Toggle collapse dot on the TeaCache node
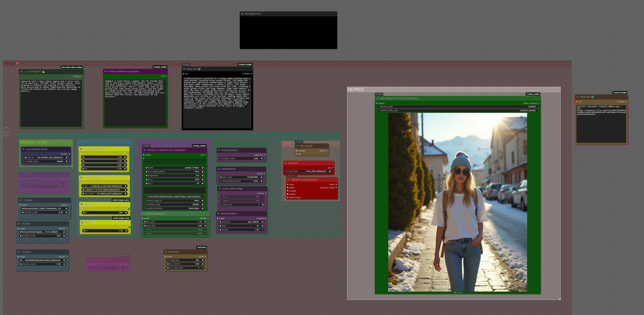Viewport: 644px width, 315px height. (166, 252)
